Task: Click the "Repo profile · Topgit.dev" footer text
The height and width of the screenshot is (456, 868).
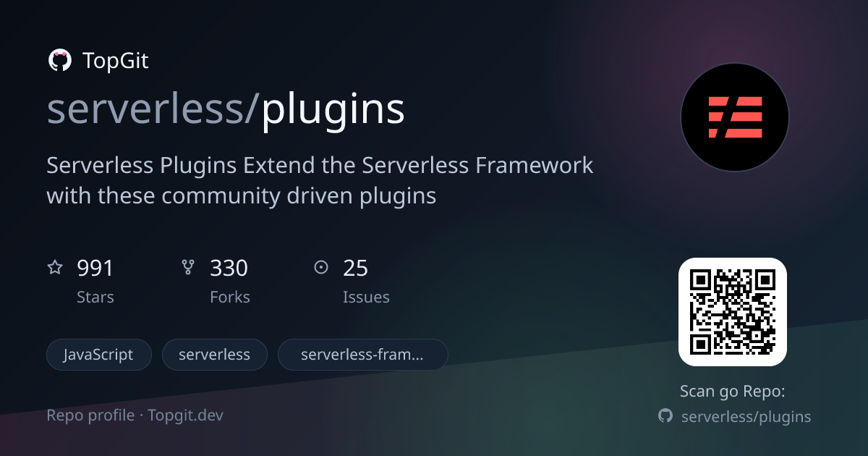Action: pyautogui.click(x=135, y=415)
